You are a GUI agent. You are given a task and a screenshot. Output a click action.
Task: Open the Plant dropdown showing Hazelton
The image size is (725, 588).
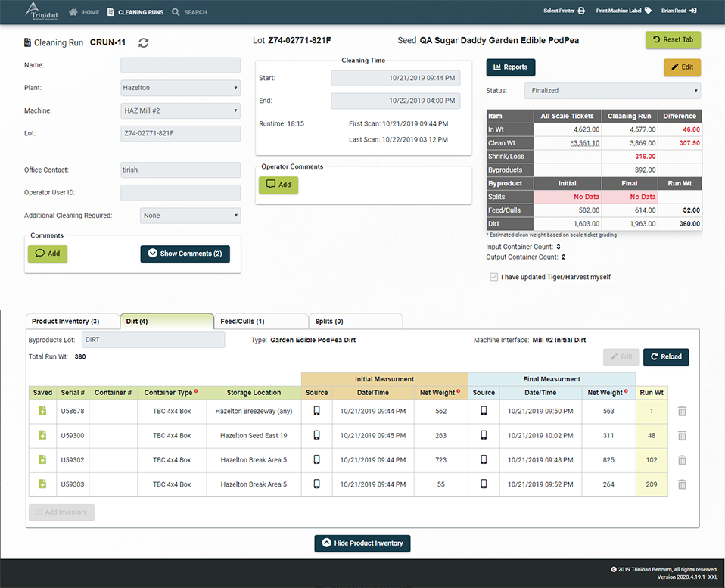180,88
